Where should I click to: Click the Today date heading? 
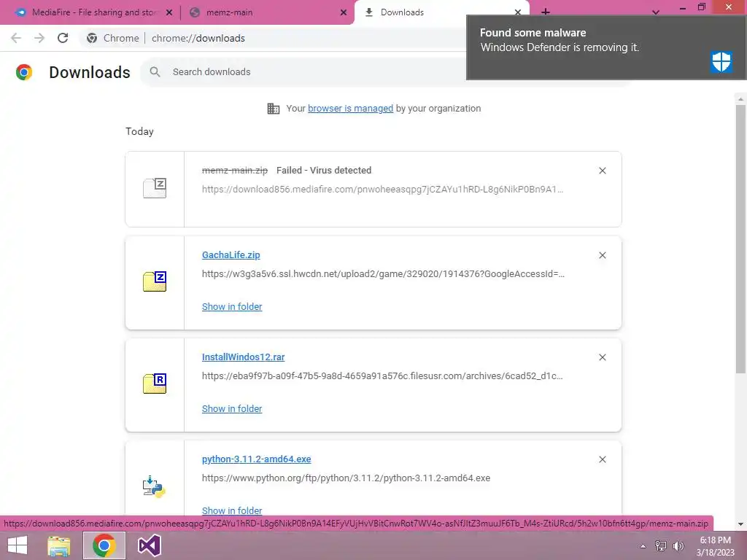139,131
